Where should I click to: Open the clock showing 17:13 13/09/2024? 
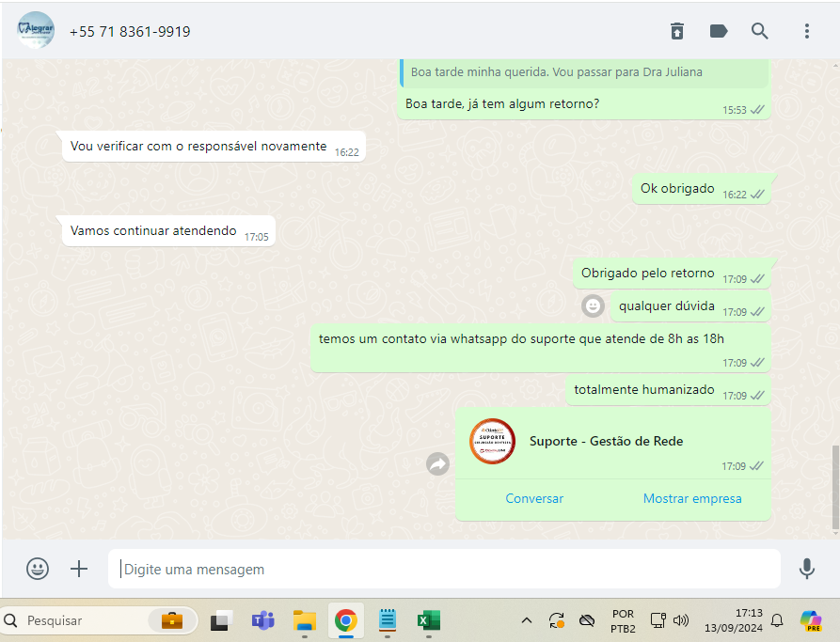[x=734, y=620]
